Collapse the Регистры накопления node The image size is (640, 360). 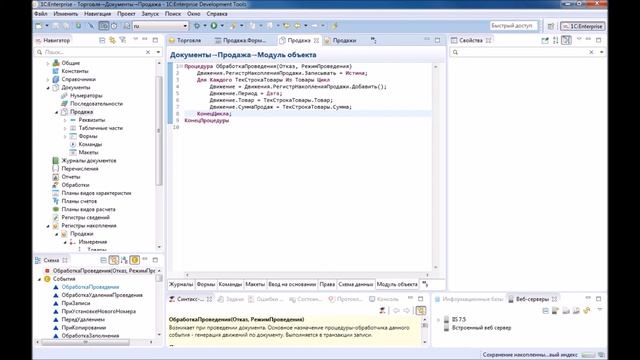coord(48,226)
